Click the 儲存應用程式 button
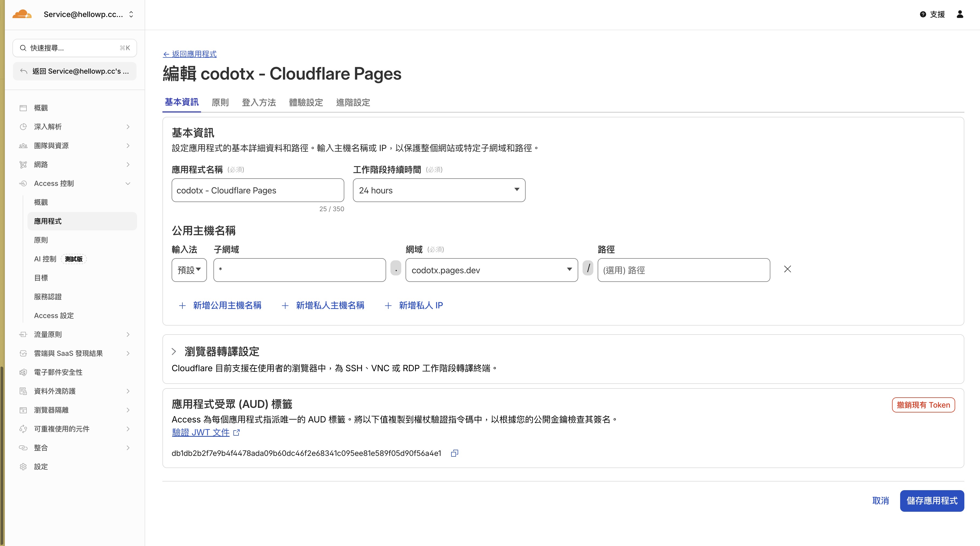 [x=932, y=501]
